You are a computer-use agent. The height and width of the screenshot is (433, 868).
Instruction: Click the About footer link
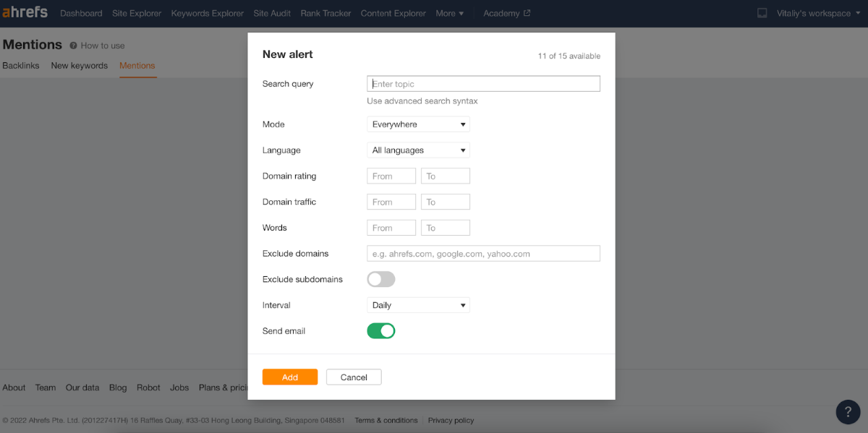pyautogui.click(x=14, y=387)
